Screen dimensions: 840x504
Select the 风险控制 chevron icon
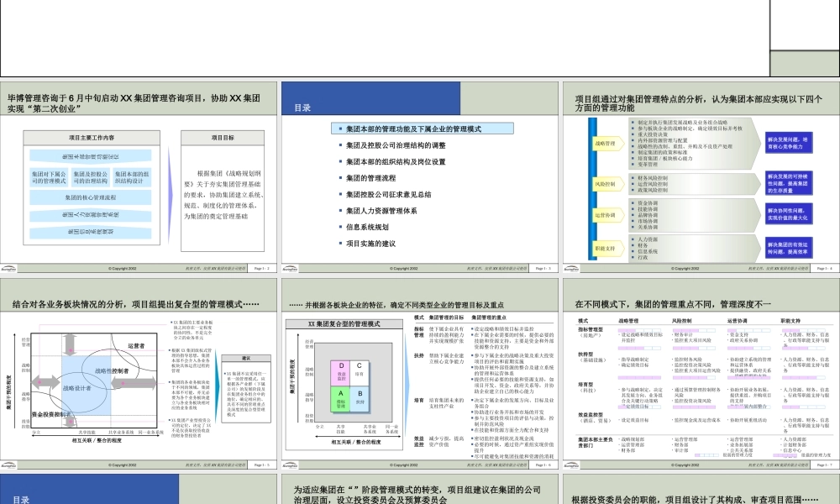click(x=607, y=184)
